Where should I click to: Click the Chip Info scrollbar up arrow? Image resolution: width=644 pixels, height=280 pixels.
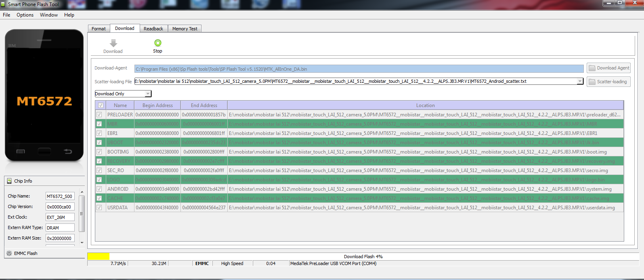coord(82,192)
